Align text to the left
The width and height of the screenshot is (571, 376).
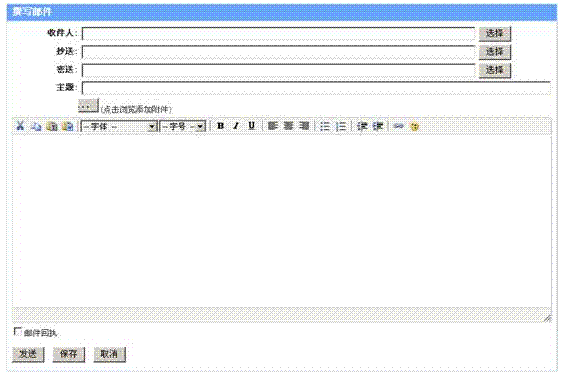[x=273, y=126]
